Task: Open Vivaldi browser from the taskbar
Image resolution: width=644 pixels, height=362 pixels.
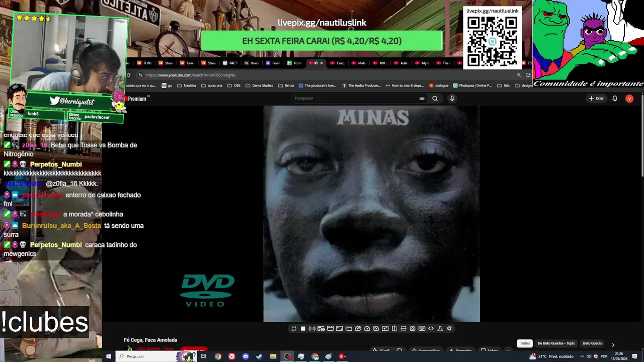Action: point(232,356)
